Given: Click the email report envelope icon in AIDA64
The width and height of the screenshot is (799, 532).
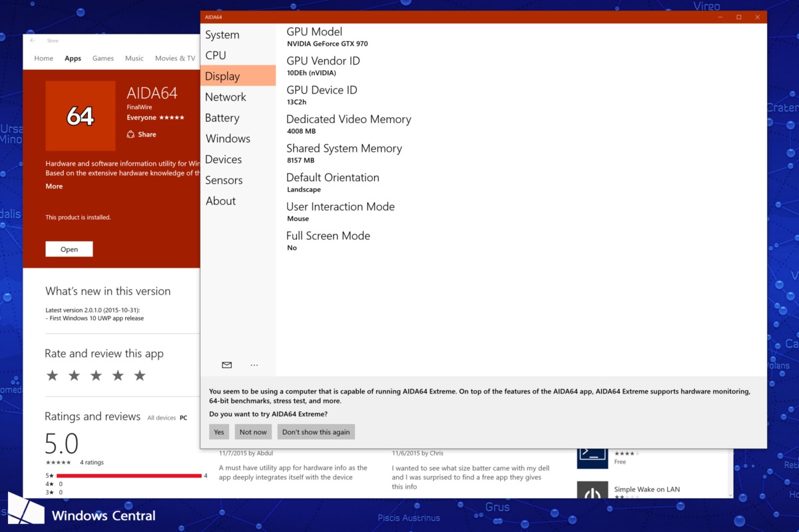Looking at the screenshot, I should pyautogui.click(x=226, y=364).
